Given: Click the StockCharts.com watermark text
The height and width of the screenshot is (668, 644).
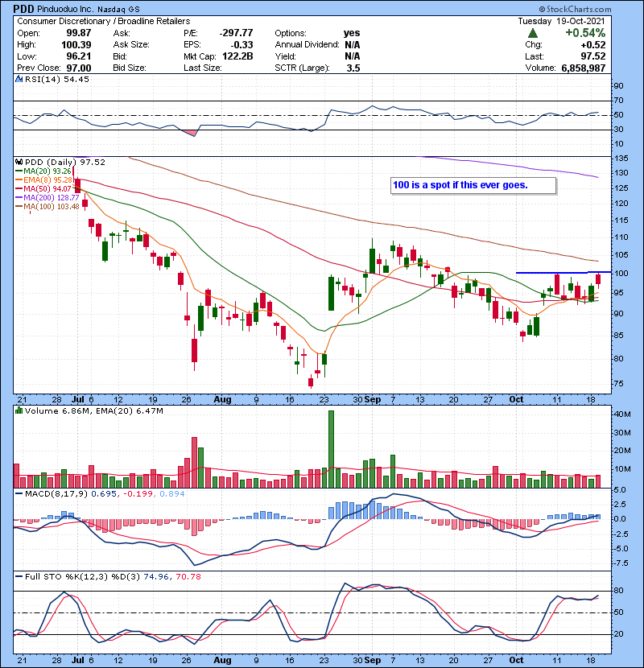Looking at the screenshot, I should pyautogui.click(x=576, y=9).
